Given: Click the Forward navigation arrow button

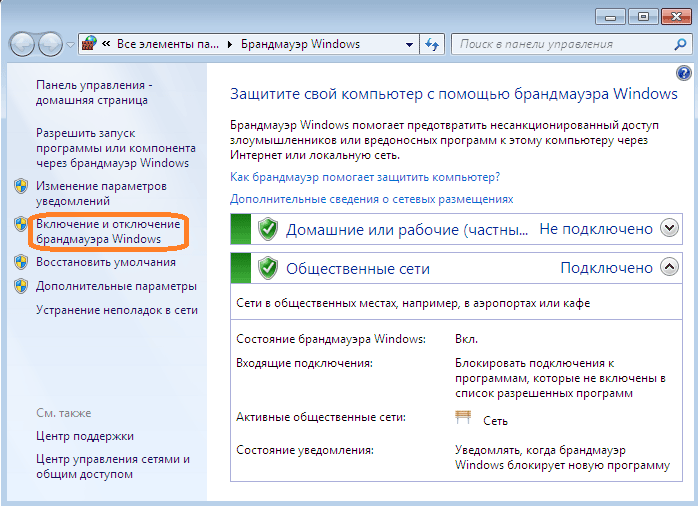Looking at the screenshot, I should 49,45.
